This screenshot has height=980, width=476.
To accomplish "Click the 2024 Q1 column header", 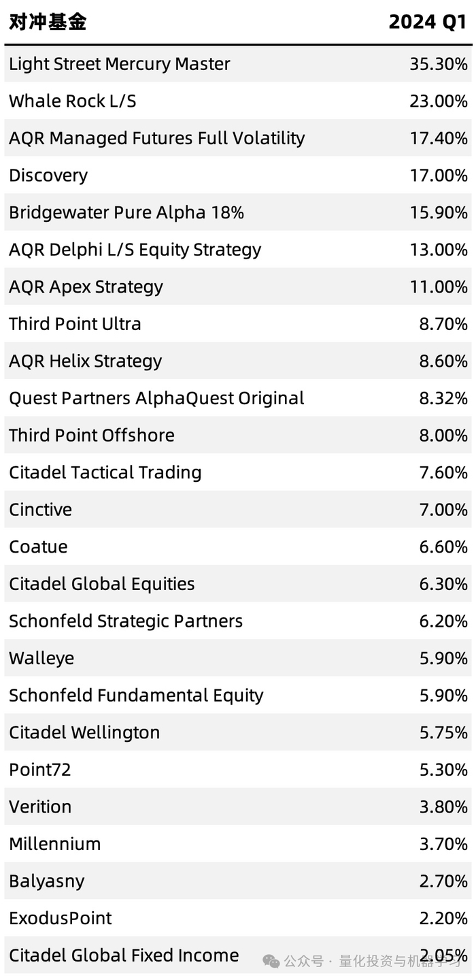I will click(x=427, y=22).
